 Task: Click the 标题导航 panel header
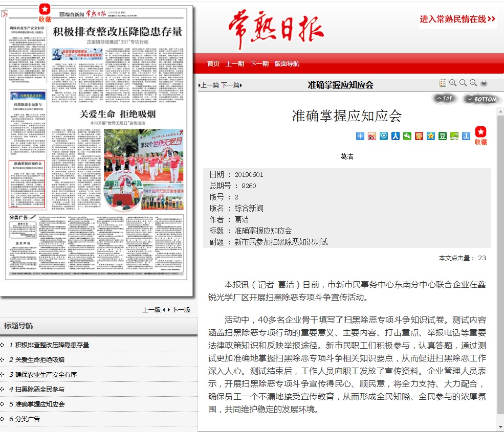click(99, 326)
